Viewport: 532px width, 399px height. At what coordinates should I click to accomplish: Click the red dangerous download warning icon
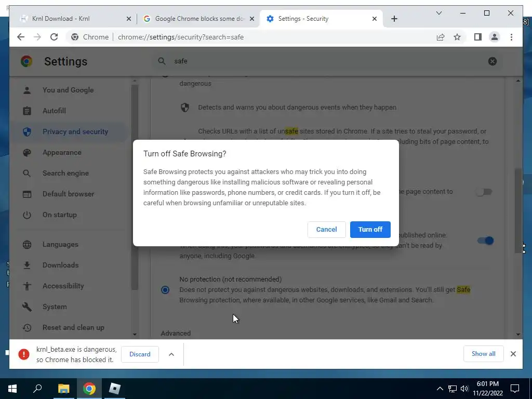coord(24,354)
